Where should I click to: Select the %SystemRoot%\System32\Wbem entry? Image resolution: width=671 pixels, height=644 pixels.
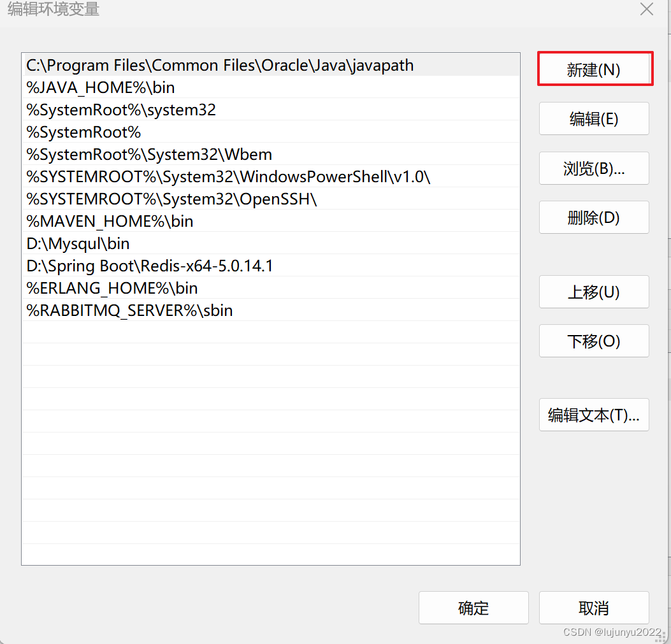(271, 154)
